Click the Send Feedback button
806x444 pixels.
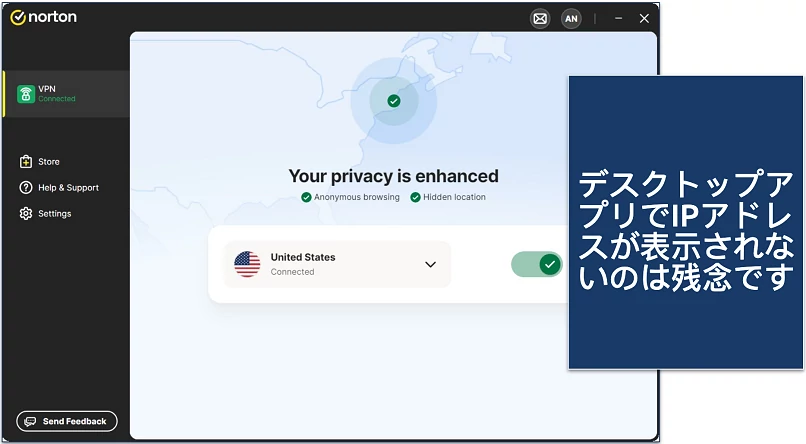coord(67,421)
